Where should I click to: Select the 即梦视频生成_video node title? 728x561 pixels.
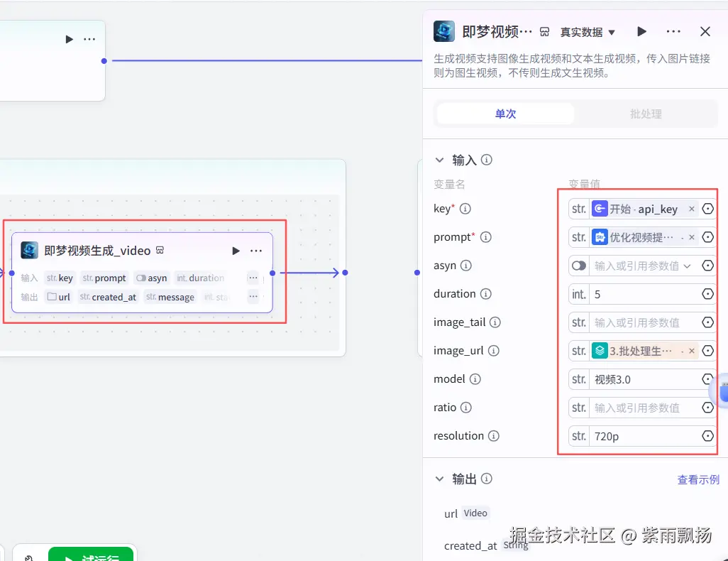(x=97, y=251)
